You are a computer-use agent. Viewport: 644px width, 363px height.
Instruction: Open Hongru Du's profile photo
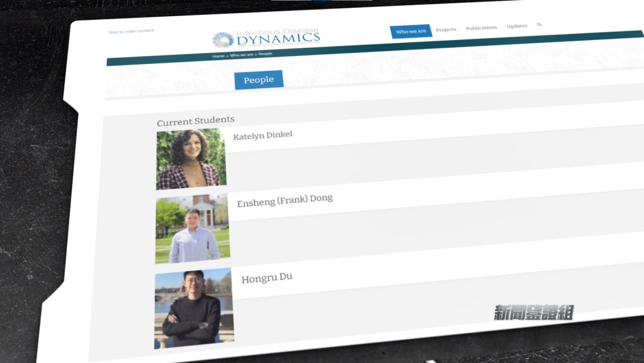[193, 308]
